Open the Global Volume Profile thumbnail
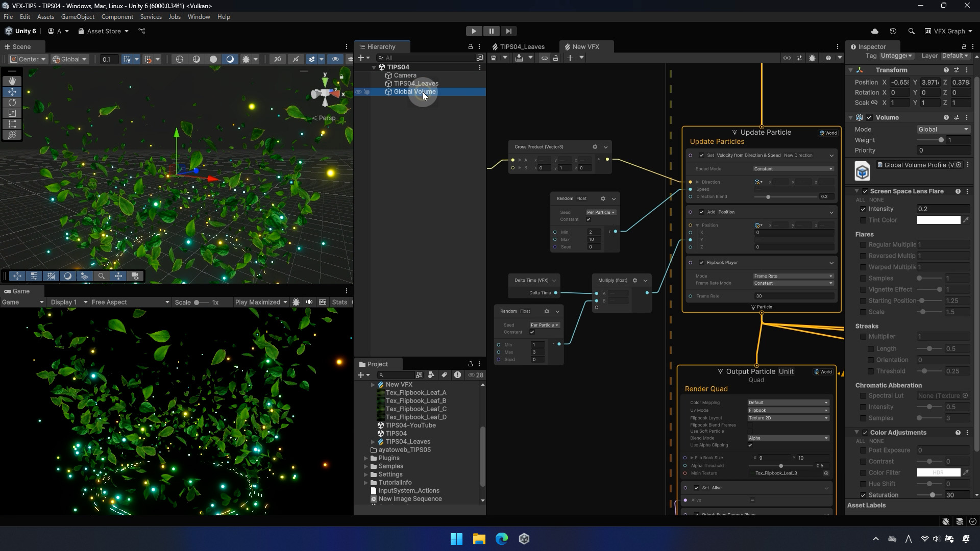The width and height of the screenshot is (980, 551). point(862,171)
